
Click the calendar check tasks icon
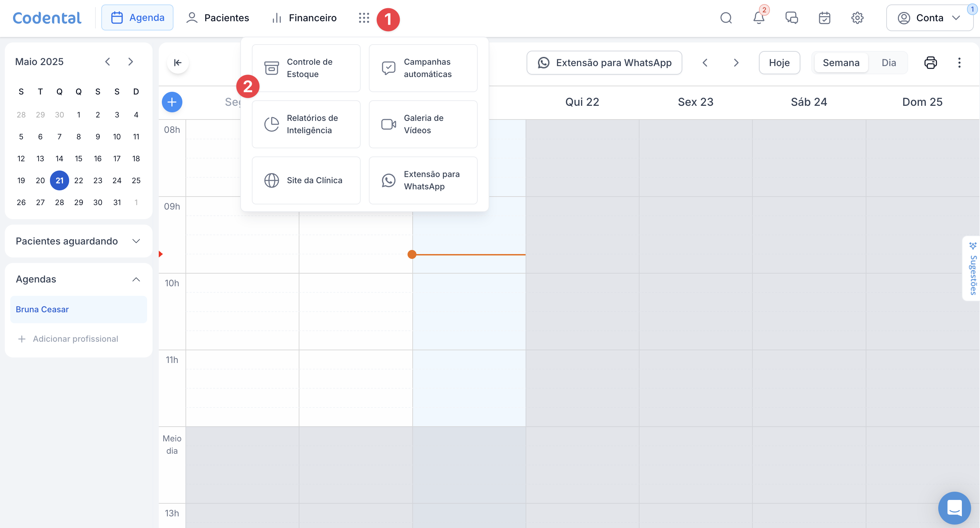824,18
